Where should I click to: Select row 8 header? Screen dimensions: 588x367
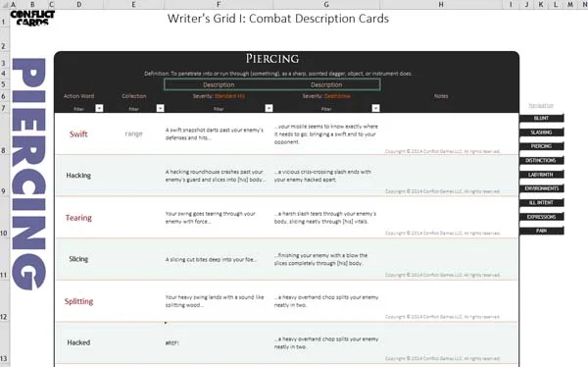pyautogui.click(x=4, y=133)
